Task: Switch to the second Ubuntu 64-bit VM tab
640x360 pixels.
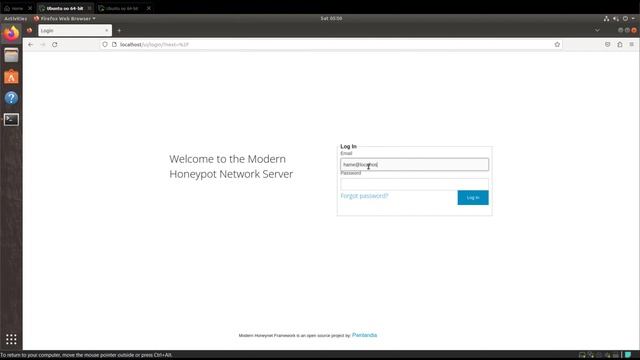Action: [x=122, y=8]
